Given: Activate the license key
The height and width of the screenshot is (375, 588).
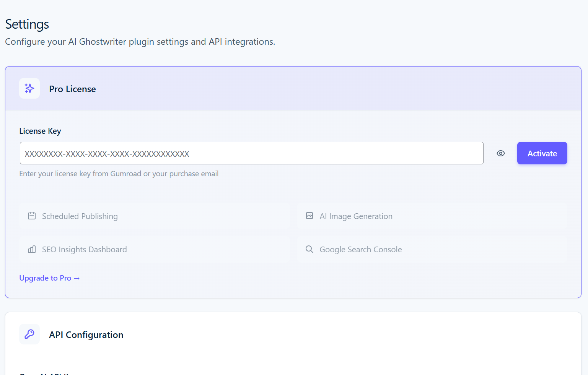Looking at the screenshot, I should pyautogui.click(x=542, y=153).
